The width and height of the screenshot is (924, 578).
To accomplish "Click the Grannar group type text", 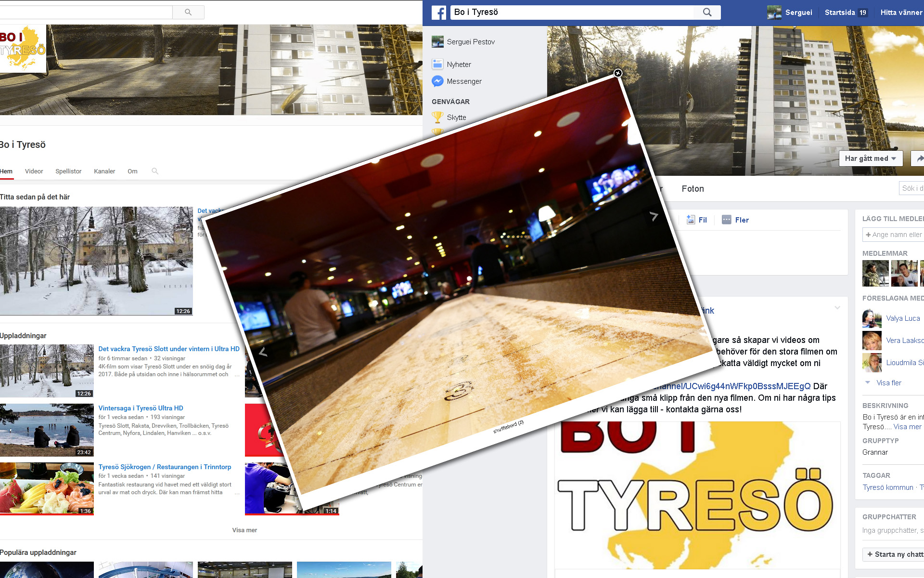I will coord(875,452).
